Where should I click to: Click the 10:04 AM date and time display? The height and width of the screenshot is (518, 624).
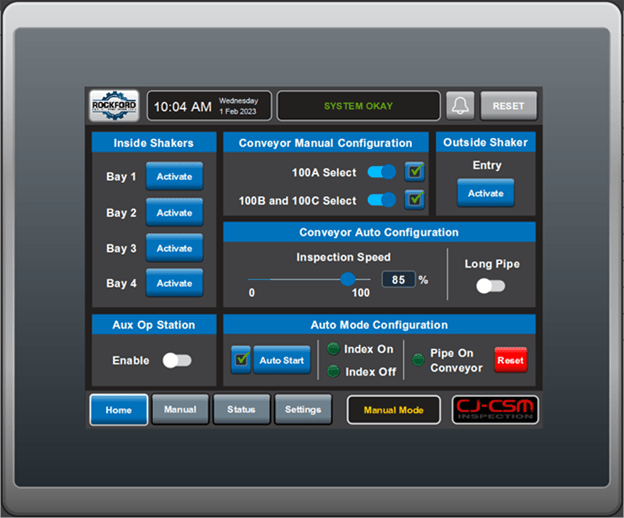[x=209, y=106]
